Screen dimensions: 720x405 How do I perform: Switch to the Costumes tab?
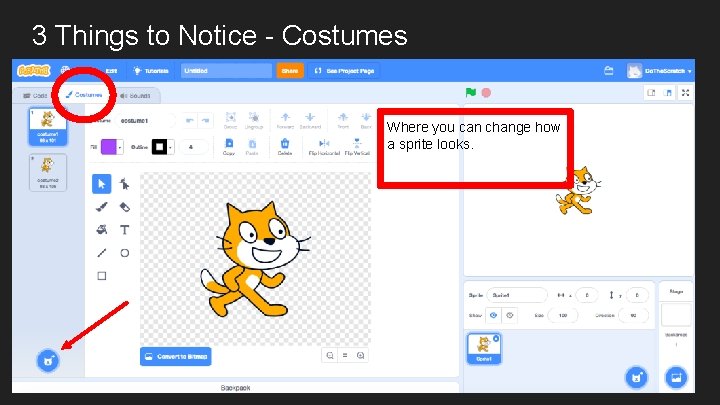tap(84, 95)
